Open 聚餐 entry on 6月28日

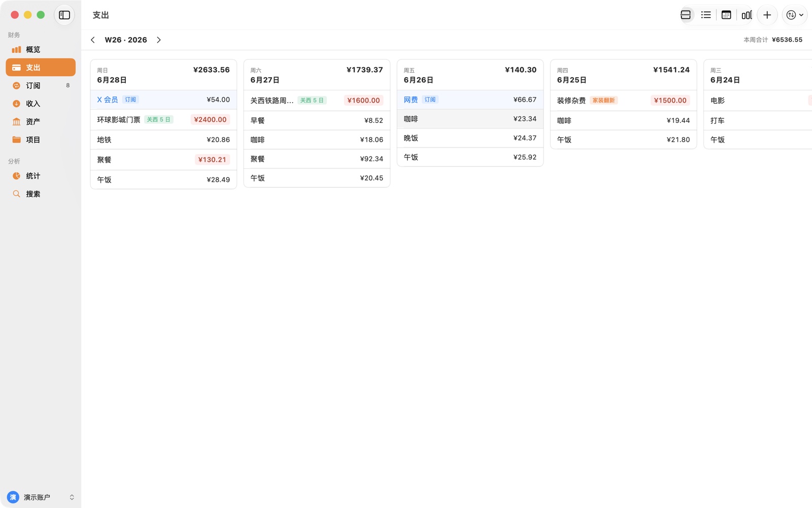click(163, 160)
